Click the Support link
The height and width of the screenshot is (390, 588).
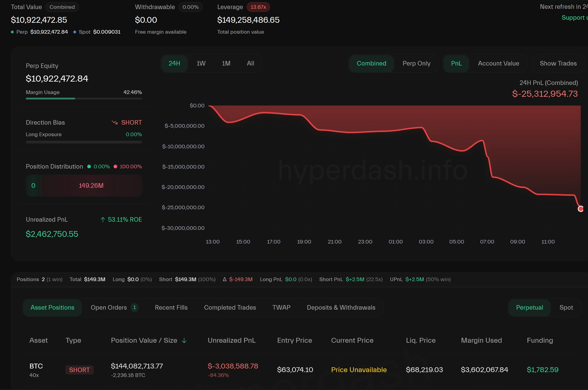click(574, 18)
